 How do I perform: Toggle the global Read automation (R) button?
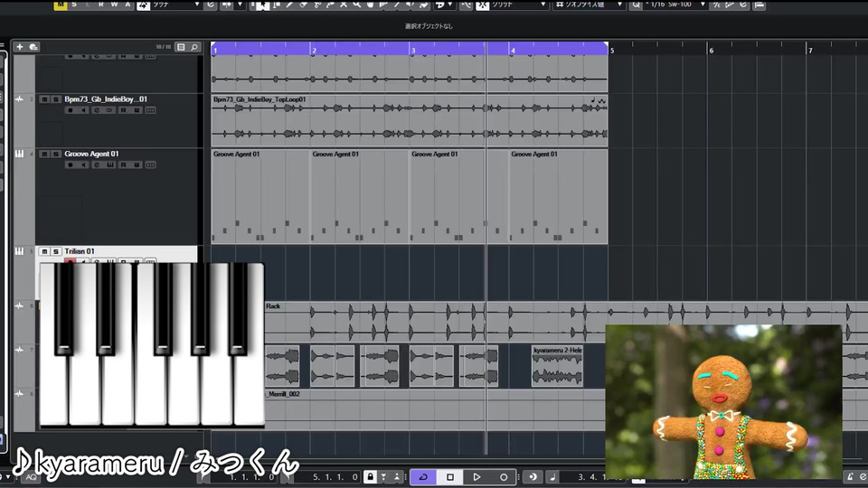tap(100, 5)
